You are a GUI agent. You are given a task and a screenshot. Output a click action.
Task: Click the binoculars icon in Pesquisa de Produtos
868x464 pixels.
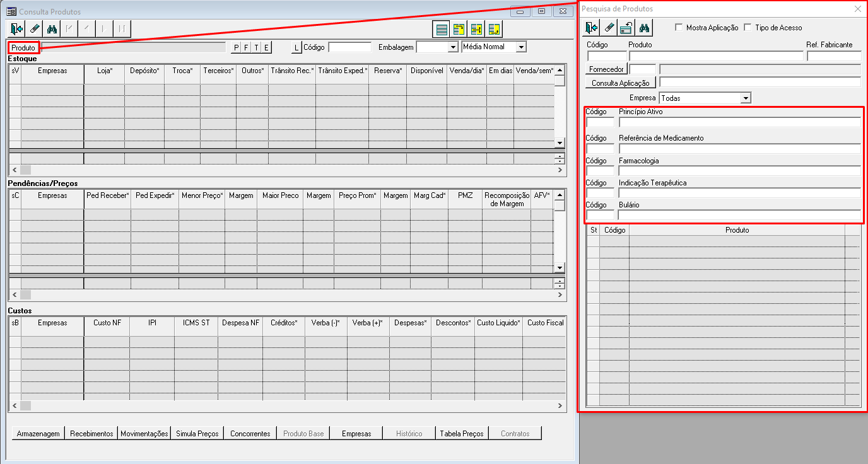coord(644,27)
